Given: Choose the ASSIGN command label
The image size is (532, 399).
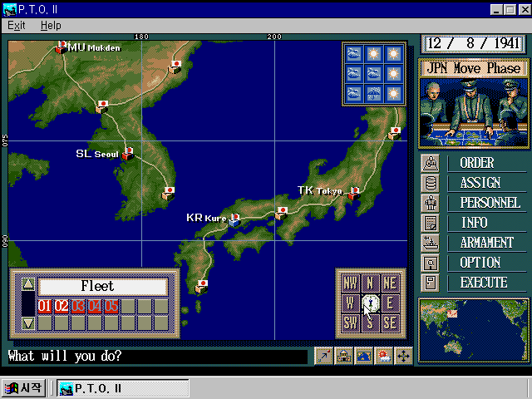Looking at the screenshot, I should click(480, 183).
